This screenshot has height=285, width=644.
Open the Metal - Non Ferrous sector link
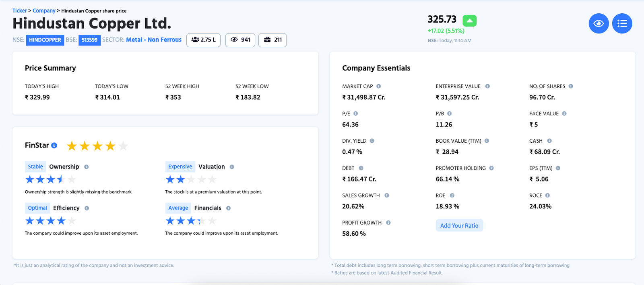tap(154, 40)
